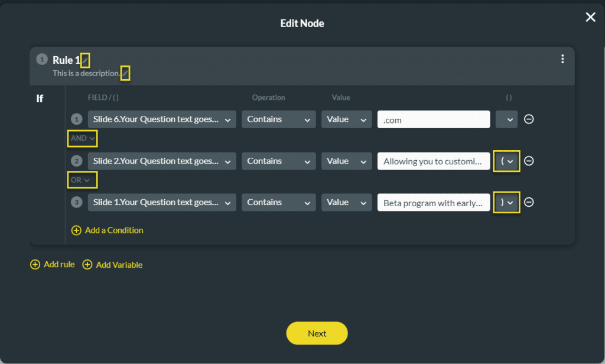Click the plus icon beside Add Variable

87,265
